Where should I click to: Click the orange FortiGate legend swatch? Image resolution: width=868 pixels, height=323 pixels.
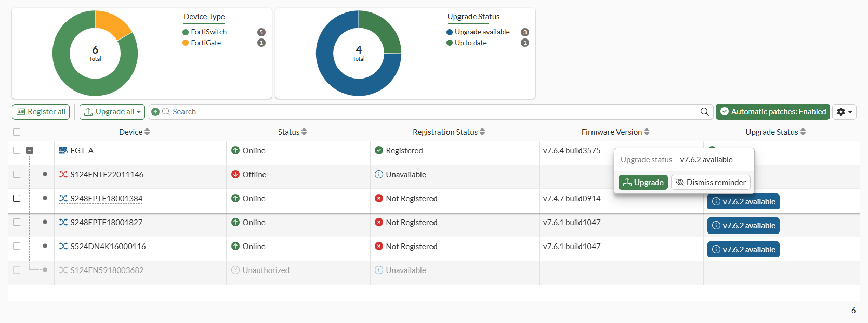(x=186, y=43)
